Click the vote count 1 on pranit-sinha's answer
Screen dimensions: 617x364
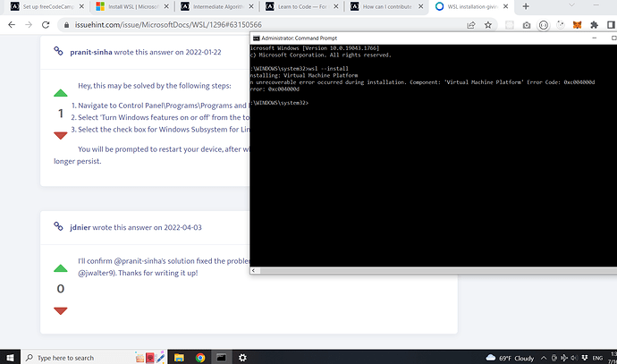(61, 114)
